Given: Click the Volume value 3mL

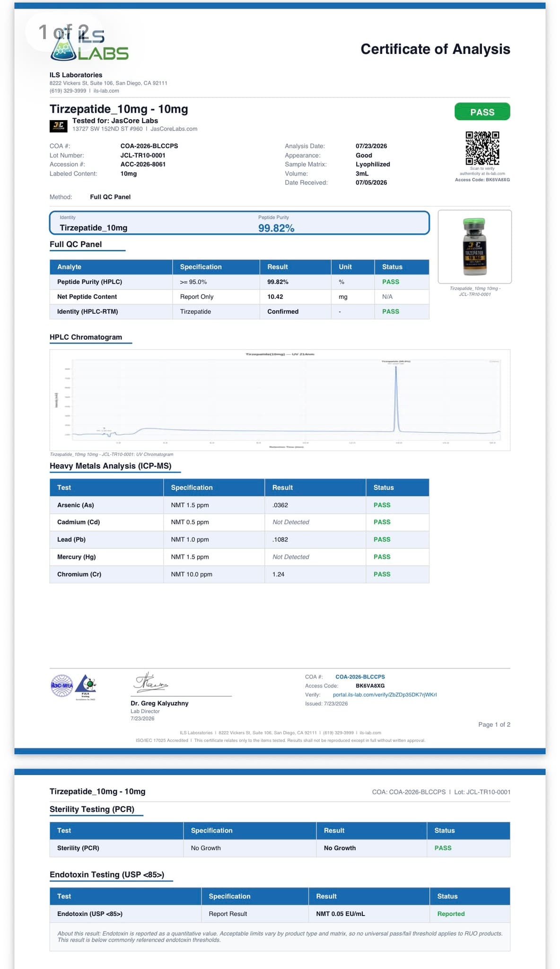Looking at the screenshot, I should click(x=362, y=174).
